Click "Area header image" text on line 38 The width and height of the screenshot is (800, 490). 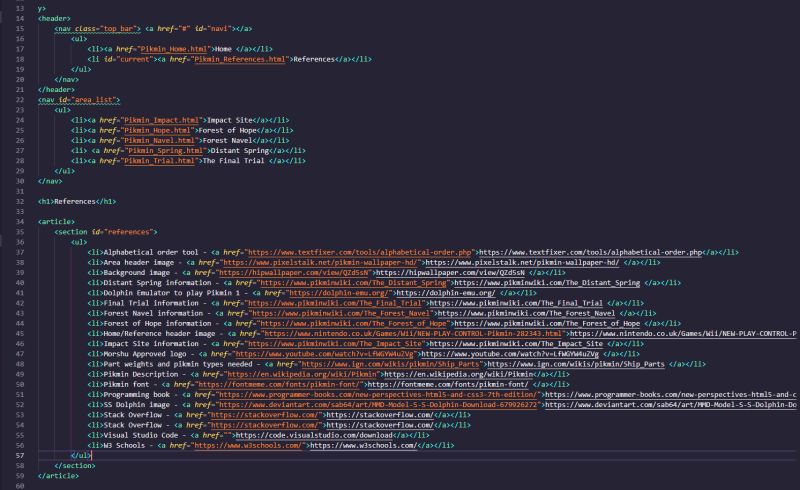coord(139,263)
